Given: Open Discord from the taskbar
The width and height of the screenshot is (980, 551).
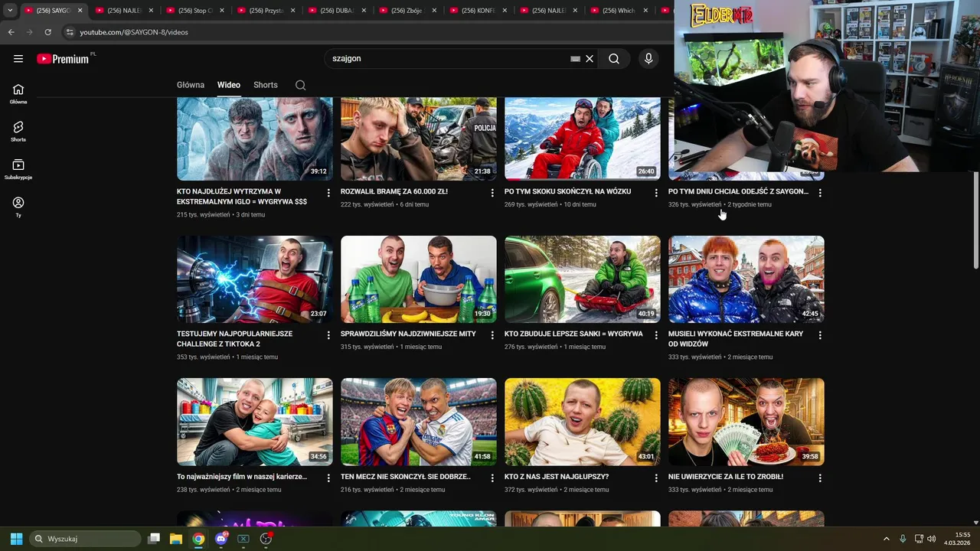Looking at the screenshot, I should click(x=221, y=539).
